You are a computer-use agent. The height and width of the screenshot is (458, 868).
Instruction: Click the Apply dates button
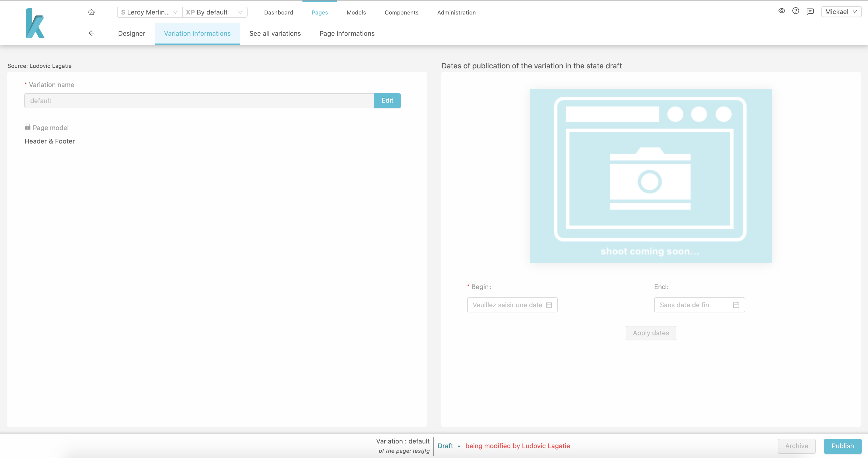click(650, 333)
